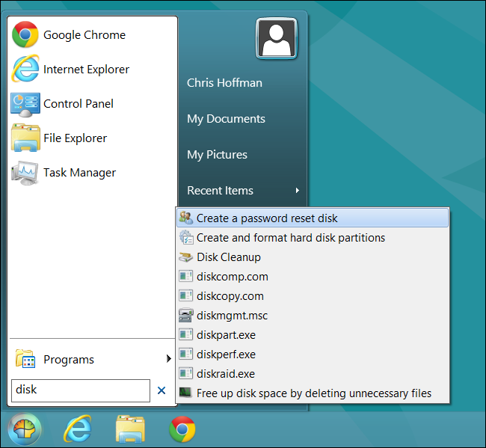Click the Programs folder icon

pyautogui.click(x=25, y=359)
